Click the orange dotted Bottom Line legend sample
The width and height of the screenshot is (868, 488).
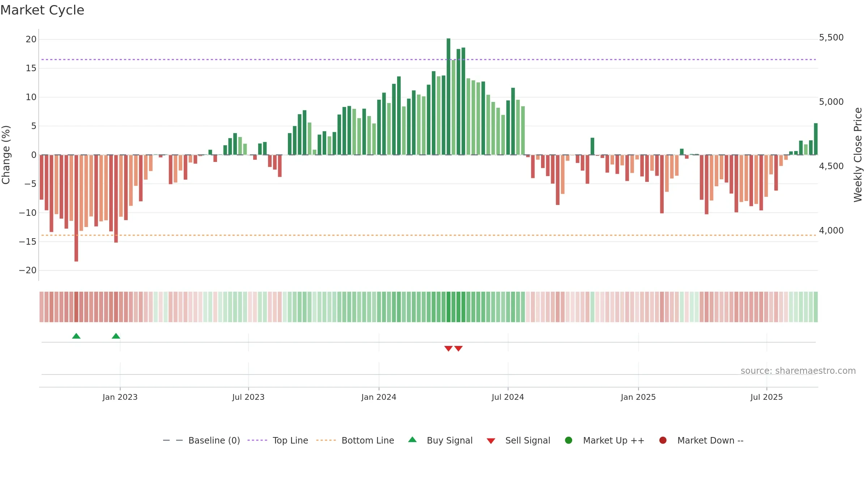tap(326, 440)
